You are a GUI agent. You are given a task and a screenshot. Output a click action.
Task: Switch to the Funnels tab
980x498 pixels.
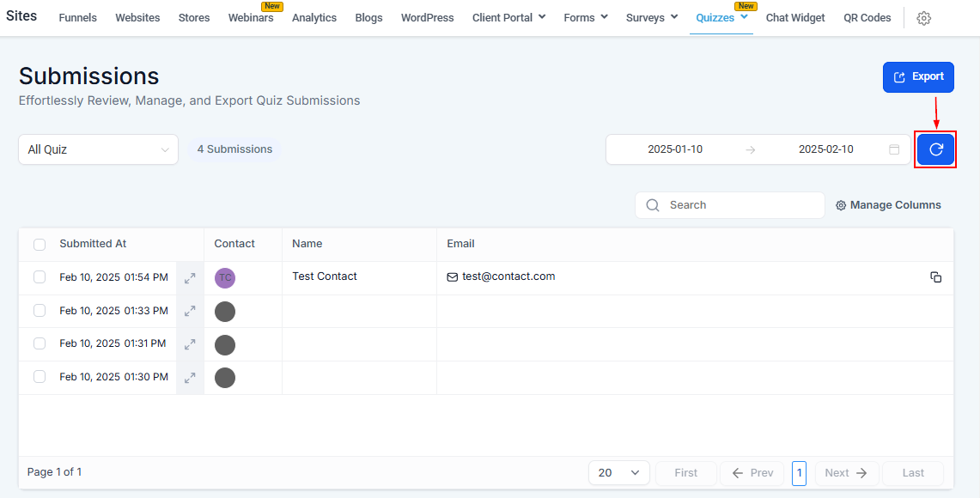(x=77, y=18)
